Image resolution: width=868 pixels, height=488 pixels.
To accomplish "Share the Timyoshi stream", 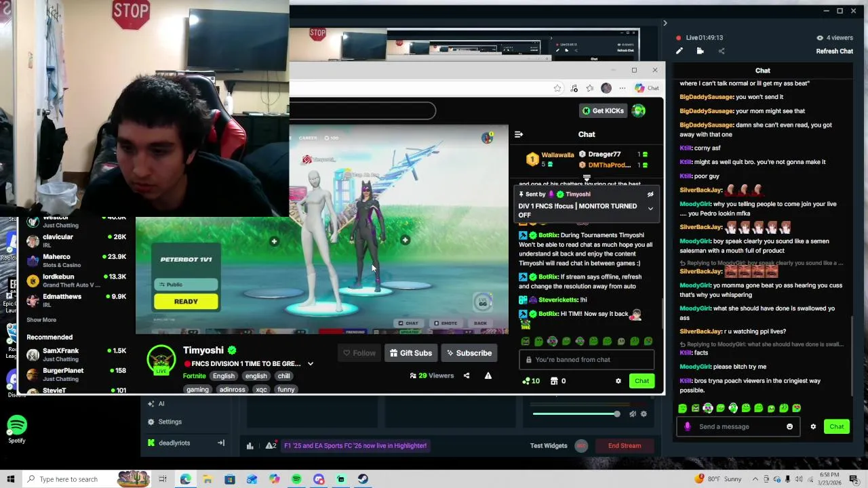I will pyautogui.click(x=467, y=375).
